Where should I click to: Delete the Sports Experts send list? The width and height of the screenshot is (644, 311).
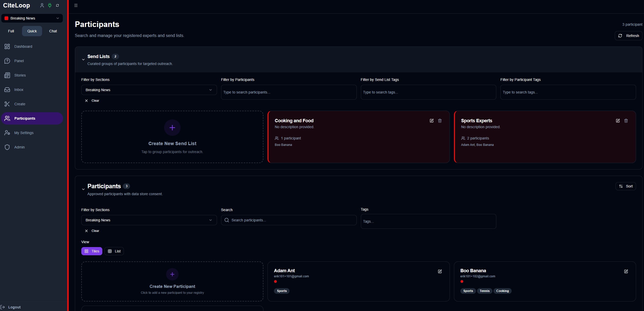point(626,121)
